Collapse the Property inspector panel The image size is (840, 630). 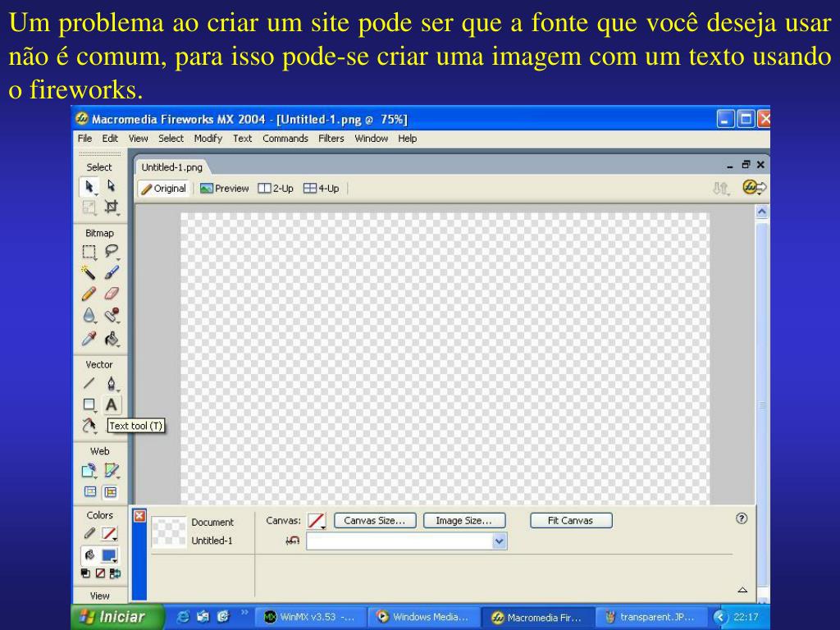point(742,590)
